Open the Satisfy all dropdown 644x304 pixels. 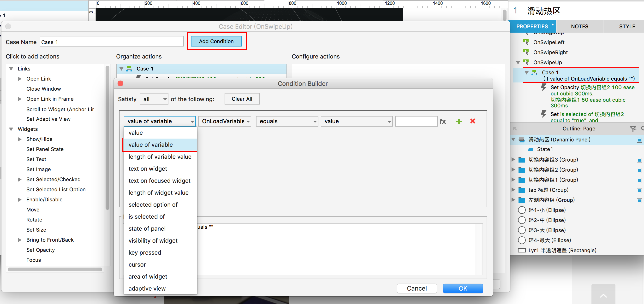pyautogui.click(x=154, y=99)
